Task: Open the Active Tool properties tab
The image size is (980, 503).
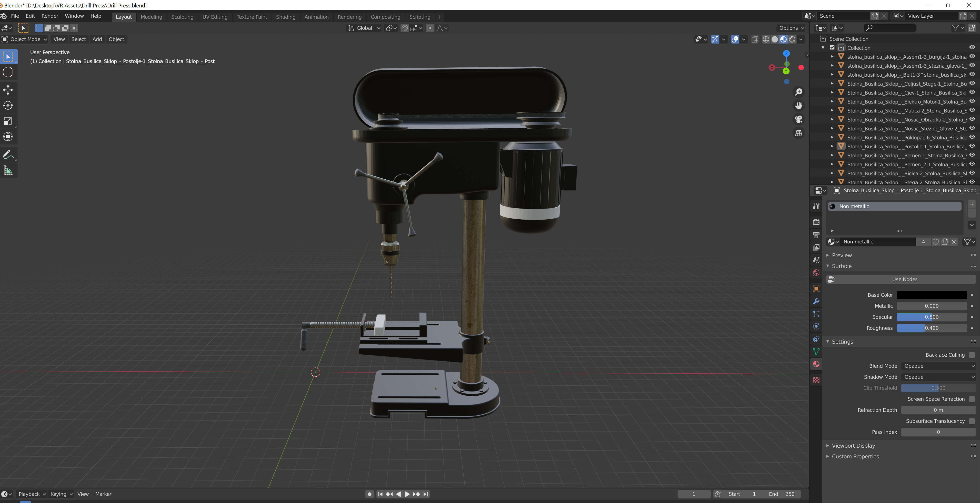Action: point(816,206)
